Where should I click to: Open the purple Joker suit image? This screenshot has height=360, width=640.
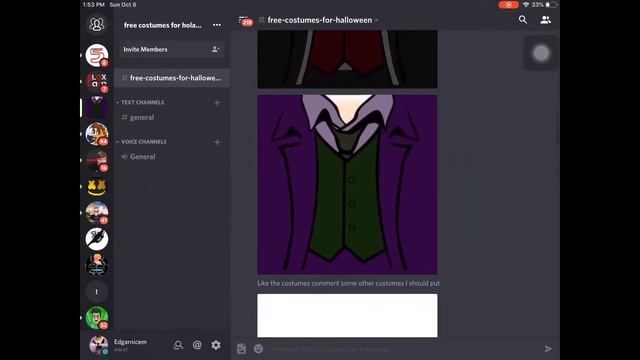(347, 184)
